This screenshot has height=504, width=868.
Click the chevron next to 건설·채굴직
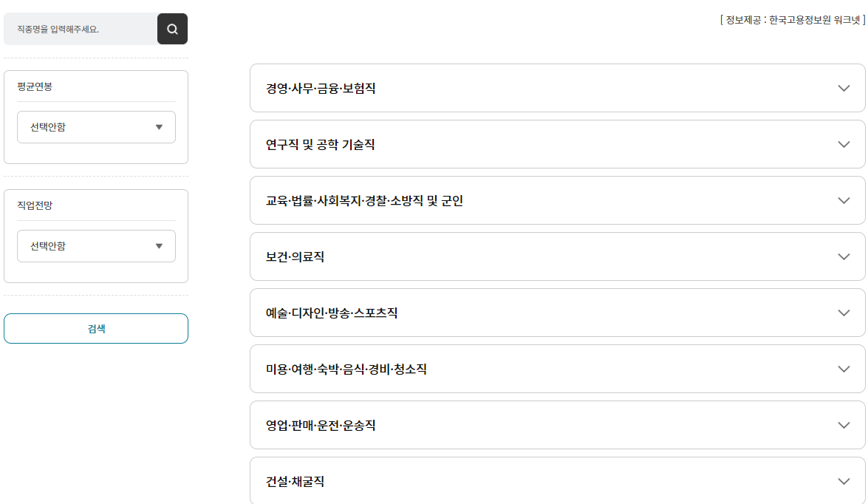844,481
